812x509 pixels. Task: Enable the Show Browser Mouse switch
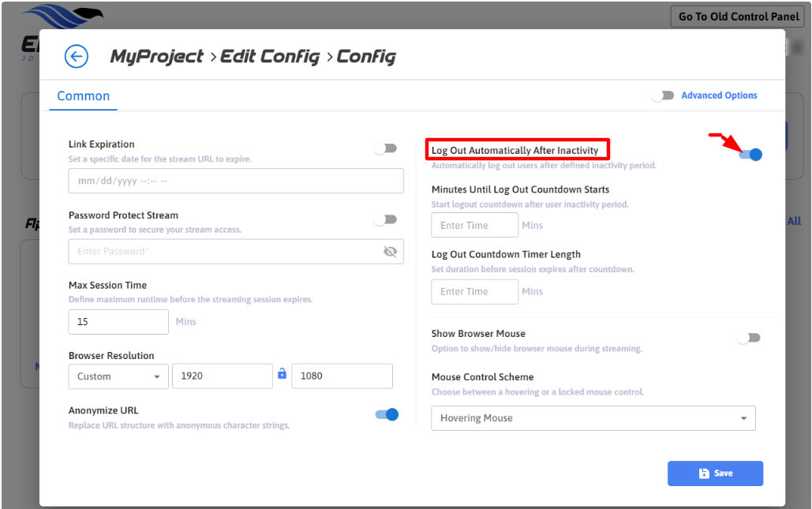point(749,338)
